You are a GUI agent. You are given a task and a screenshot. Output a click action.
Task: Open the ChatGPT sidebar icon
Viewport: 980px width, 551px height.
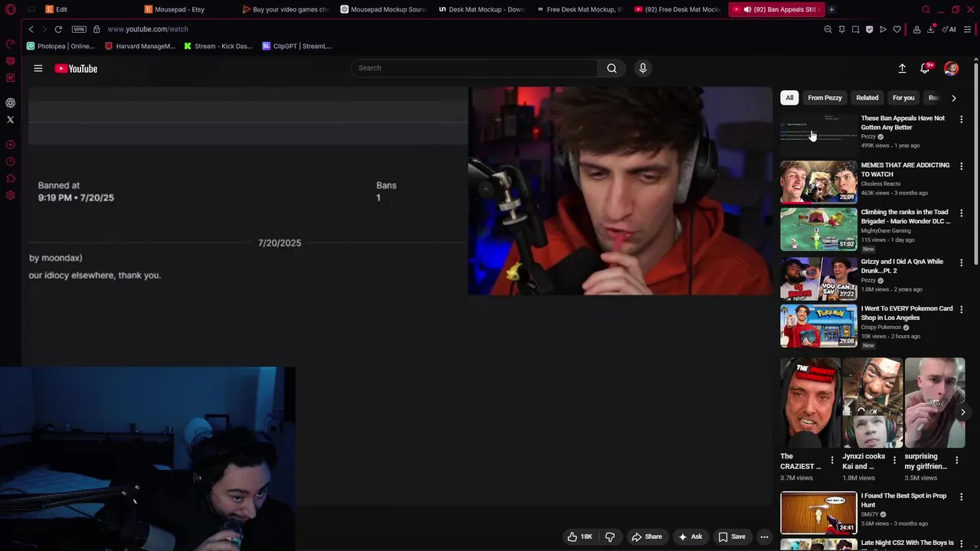click(x=10, y=103)
